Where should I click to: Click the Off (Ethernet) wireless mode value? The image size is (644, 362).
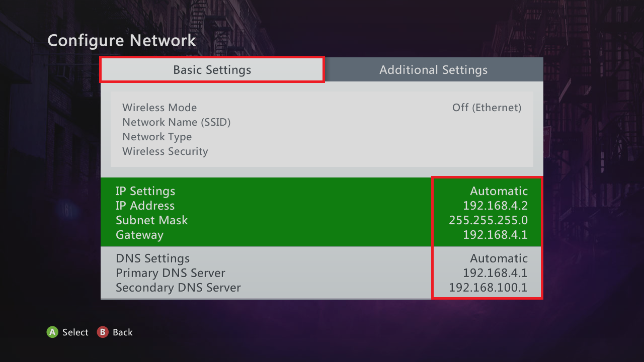pos(486,107)
